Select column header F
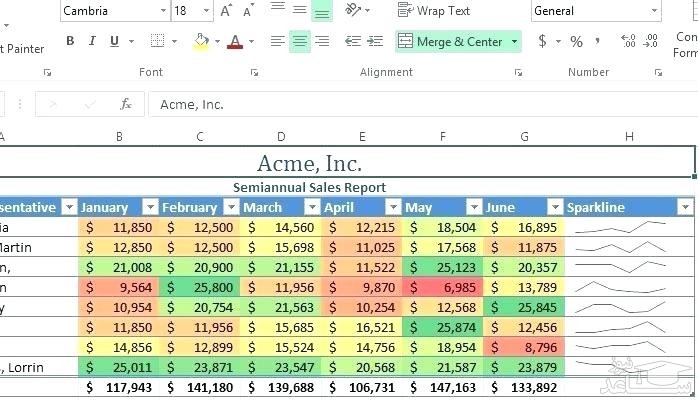This screenshot has height=400, width=698. 442,136
